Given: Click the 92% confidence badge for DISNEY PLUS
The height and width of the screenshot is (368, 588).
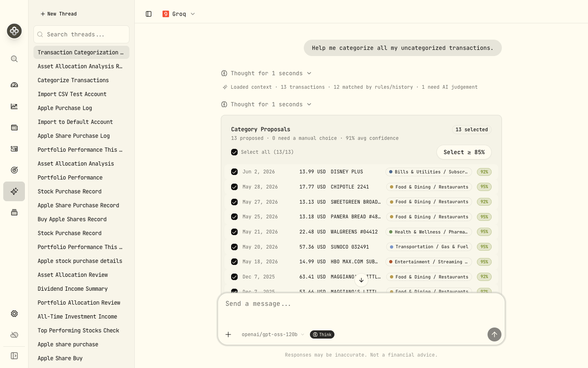Looking at the screenshot, I should (484, 172).
